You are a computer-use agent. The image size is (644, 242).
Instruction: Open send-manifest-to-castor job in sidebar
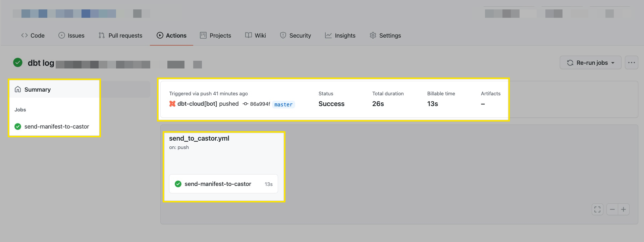point(56,127)
